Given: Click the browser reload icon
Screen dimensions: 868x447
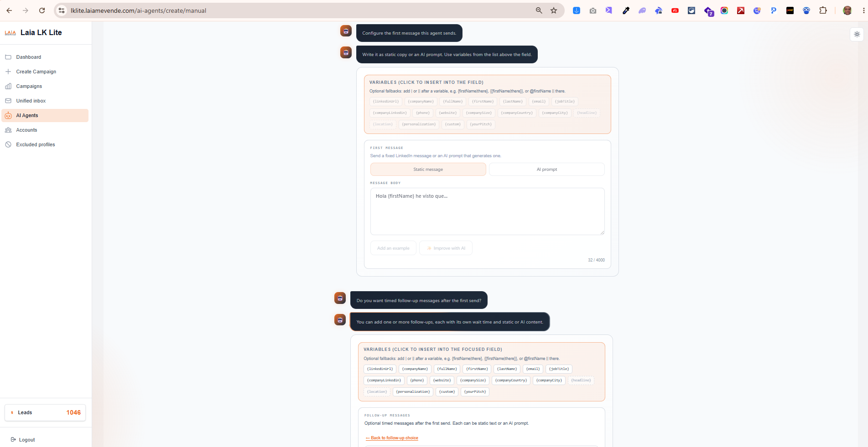Looking at the screenshot, I should point(42,10).
